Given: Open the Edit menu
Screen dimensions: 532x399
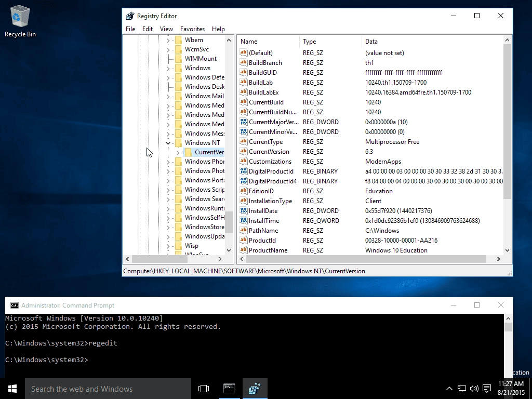Looking at the screenshot, I should click(147, 29).
